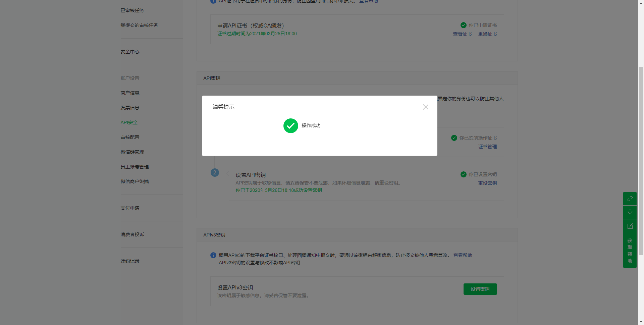Click the 账户设置 sidebar heading

[130, 78]
